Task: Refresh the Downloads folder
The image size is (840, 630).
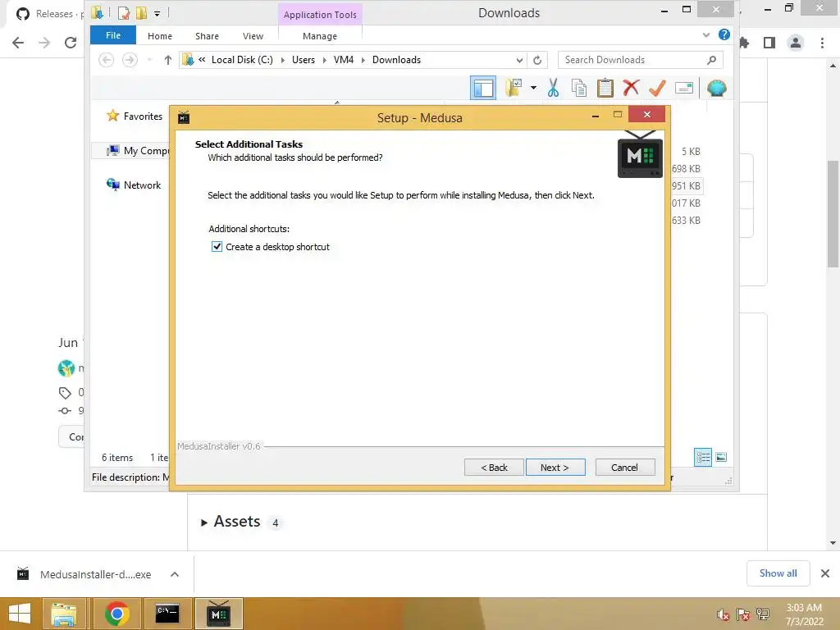Action: click(x=537, y=60)
